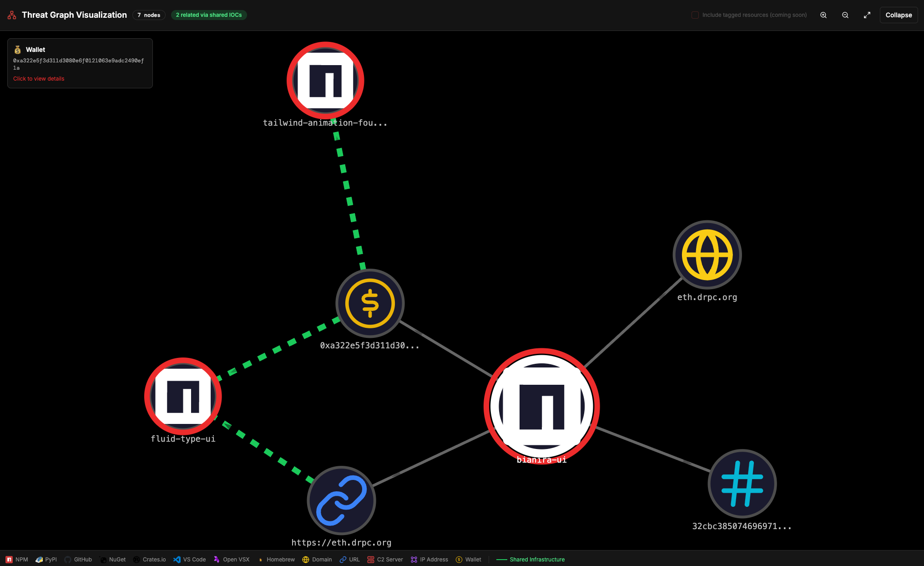The image size is (924, 566).
Task: Open 'Click to view details' link
Action: (39, 79)
